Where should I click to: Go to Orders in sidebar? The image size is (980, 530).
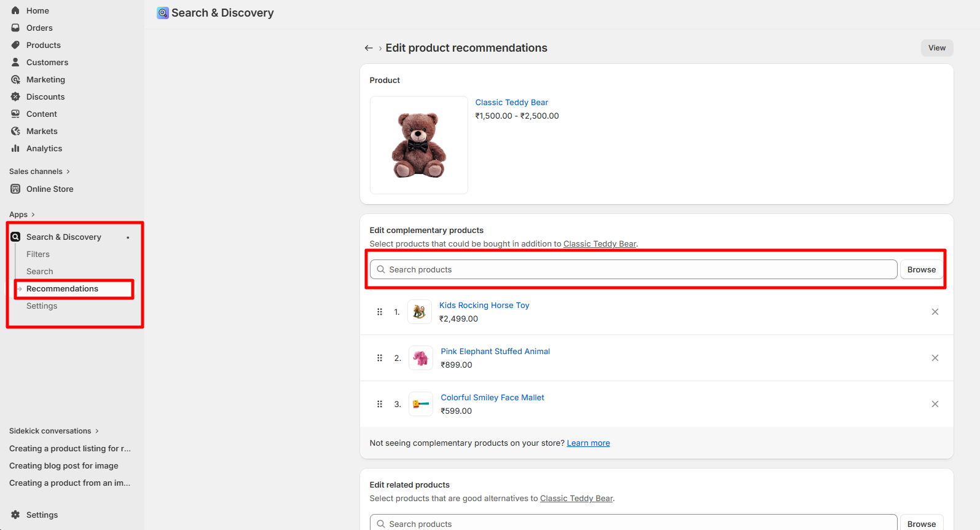39,28
